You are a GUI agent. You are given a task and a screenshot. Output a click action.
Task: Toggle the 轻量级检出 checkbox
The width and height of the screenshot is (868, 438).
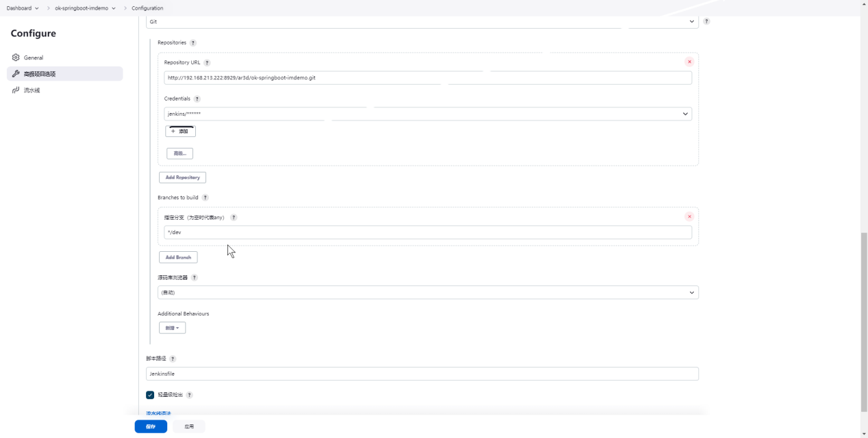[x=150, y=395]
